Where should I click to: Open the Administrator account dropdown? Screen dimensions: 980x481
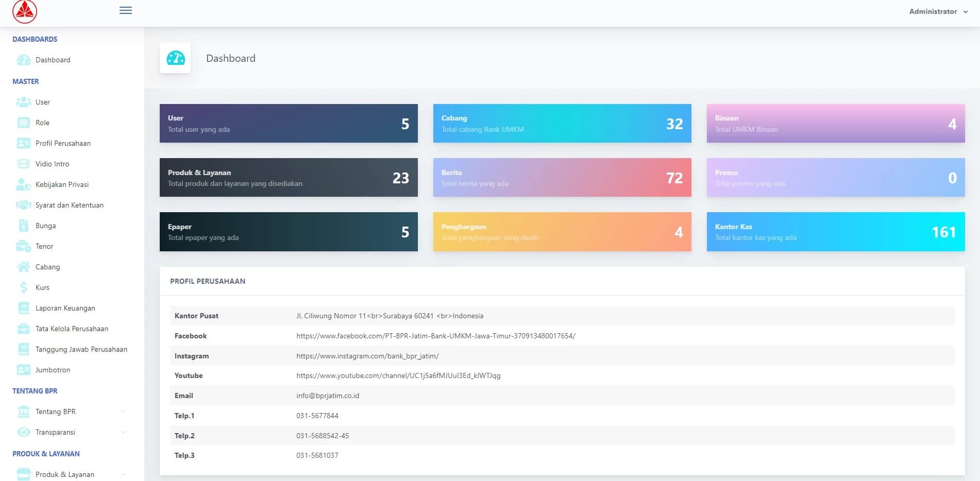[938, 11]
